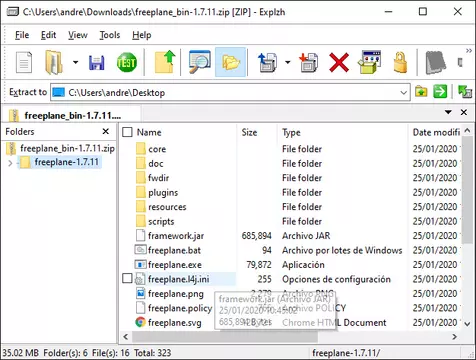Open the dropdown arrow beside open-archive icon
The height and width of the screenshot is (360, 476).
coord(76,62)
